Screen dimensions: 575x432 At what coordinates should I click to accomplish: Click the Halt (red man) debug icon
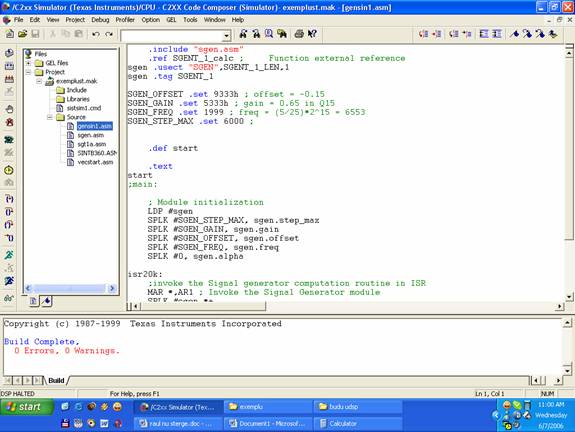(x=9, y=122)
